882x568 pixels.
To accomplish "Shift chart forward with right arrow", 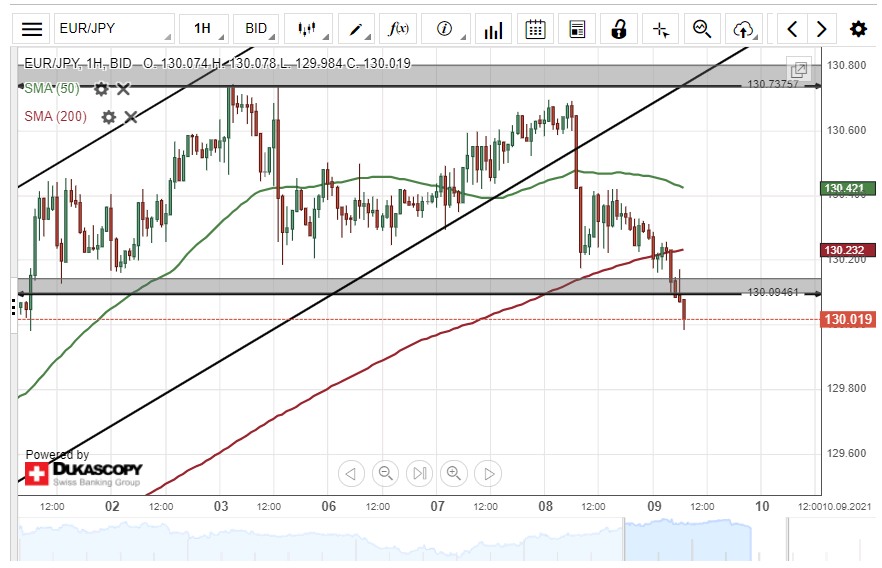I will (822, 29).
